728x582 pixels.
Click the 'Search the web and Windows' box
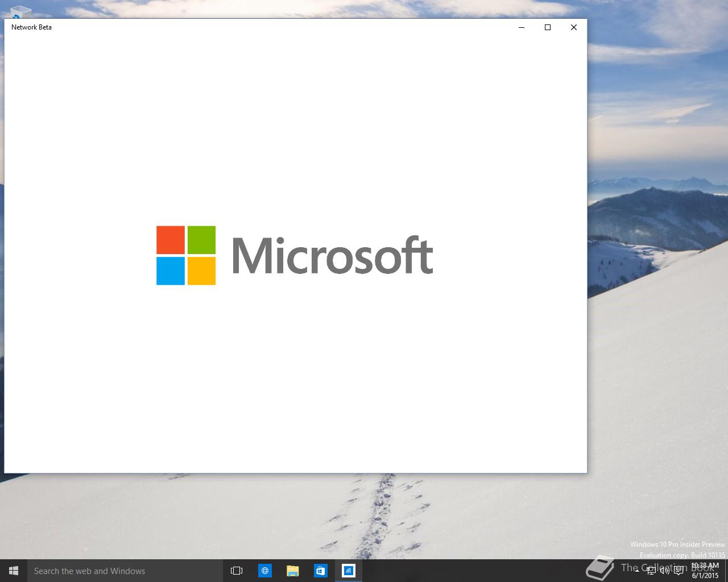[125, 571]
